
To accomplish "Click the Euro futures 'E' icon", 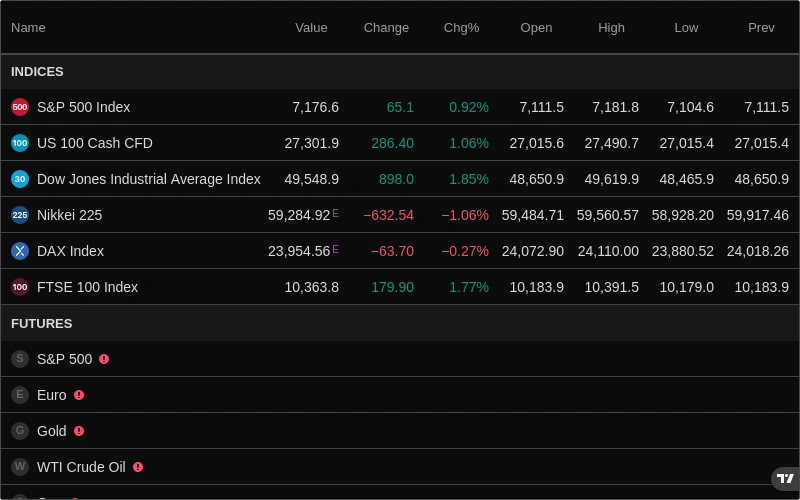I will (20, 395).
